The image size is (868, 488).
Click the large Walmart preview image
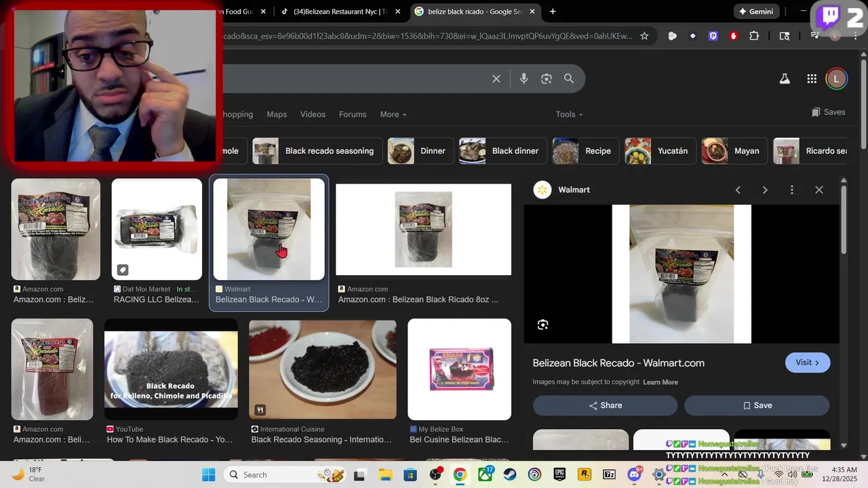tap(682, 274)
